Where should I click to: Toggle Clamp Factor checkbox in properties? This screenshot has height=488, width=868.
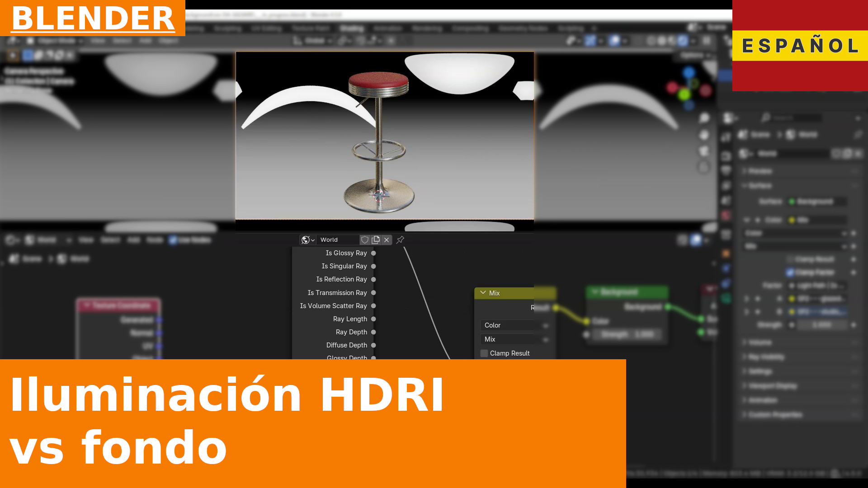[x=790, y=272]
